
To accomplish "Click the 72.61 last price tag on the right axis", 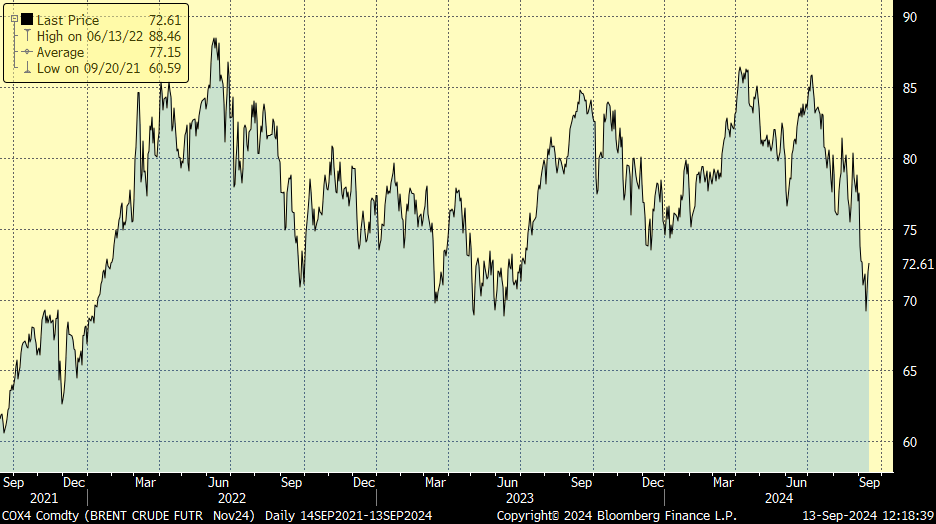I will 917,264.
